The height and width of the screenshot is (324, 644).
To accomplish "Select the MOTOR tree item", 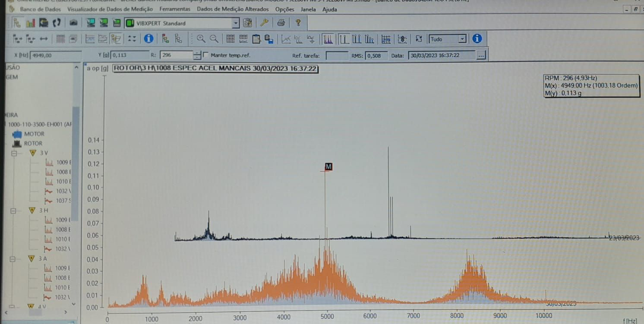I will tap(34, 134).
